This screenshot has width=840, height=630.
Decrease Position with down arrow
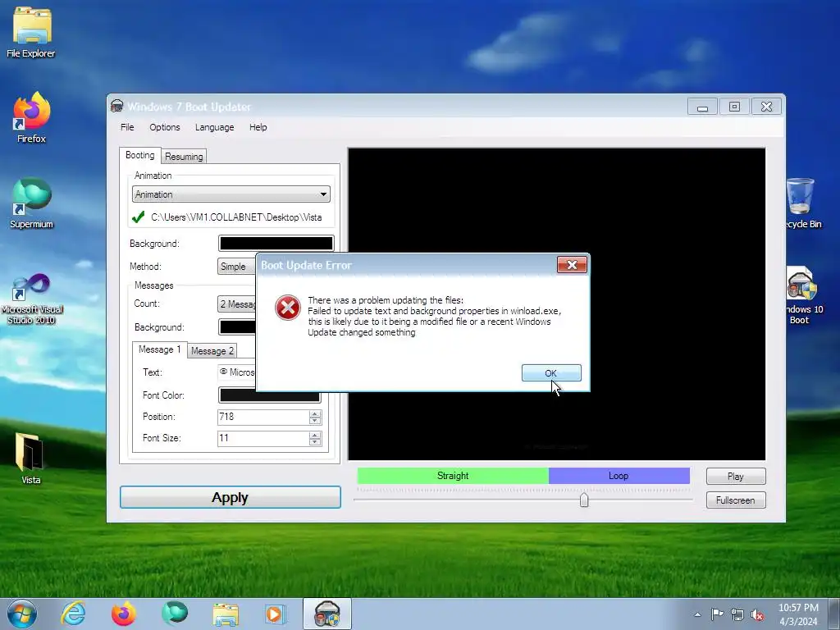coord(315,421)
